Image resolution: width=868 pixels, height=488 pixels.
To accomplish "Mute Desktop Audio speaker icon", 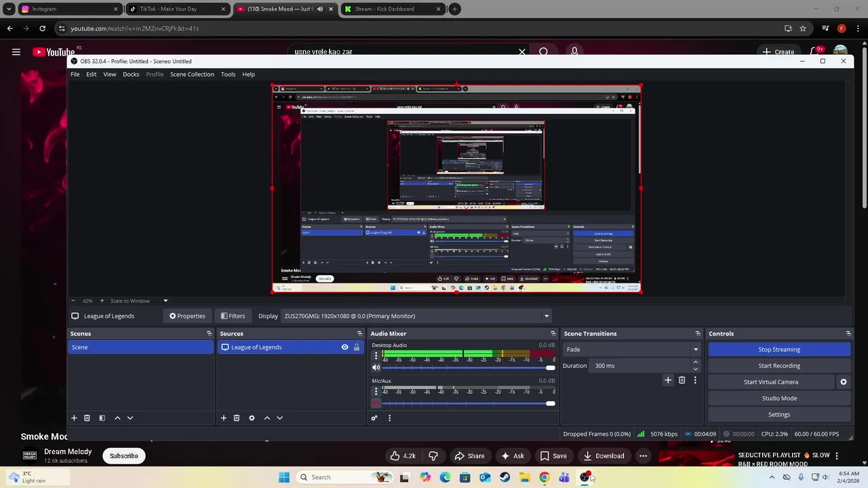I will click(x=376, y=368).
